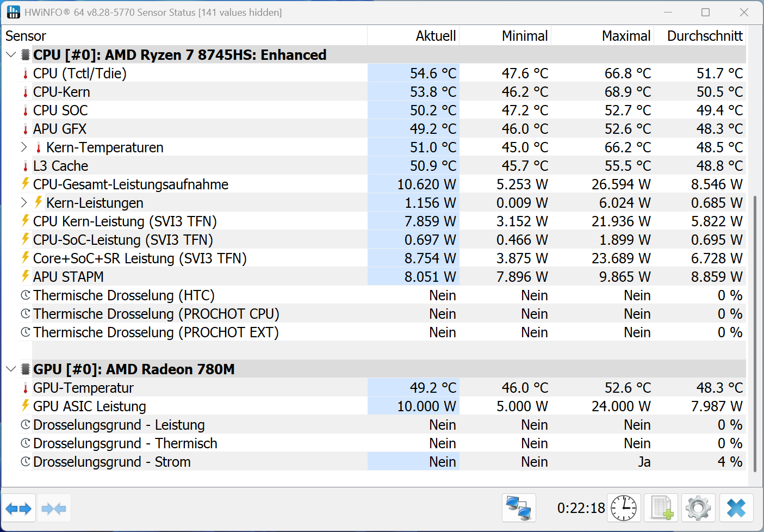The width and height of the screenshot is (764, 532).
Task: Click the vertical scrollbar thumb
Action: [755, 334]
